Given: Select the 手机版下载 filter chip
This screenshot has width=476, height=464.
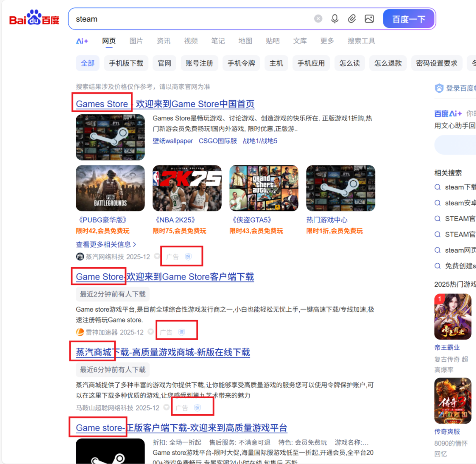Looking at the screenshot, I should (x=126, y=63).
